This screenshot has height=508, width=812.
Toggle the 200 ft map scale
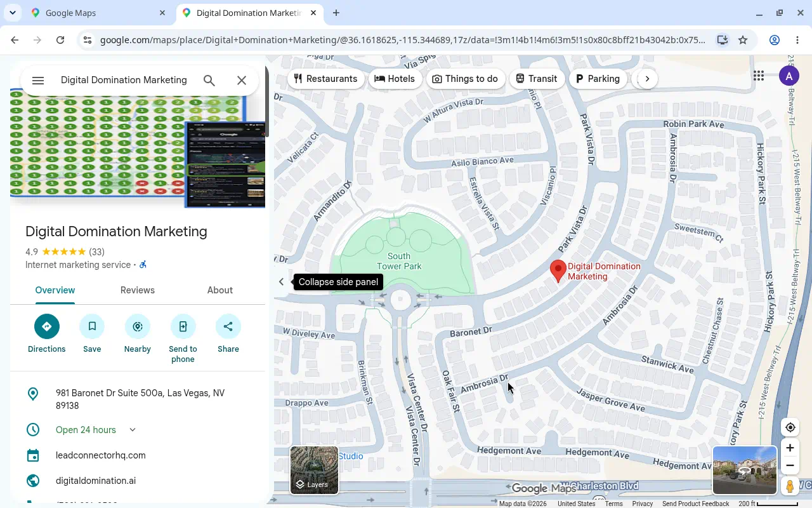tap(768, 504)
